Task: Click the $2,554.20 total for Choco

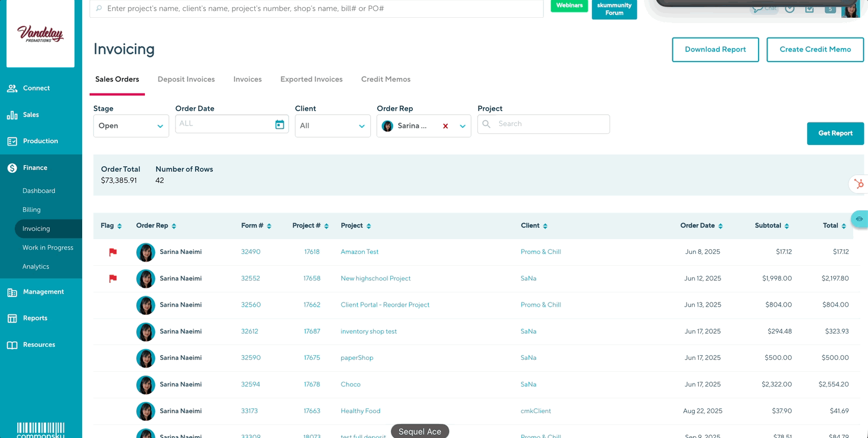Action: (x=834, y=385)
